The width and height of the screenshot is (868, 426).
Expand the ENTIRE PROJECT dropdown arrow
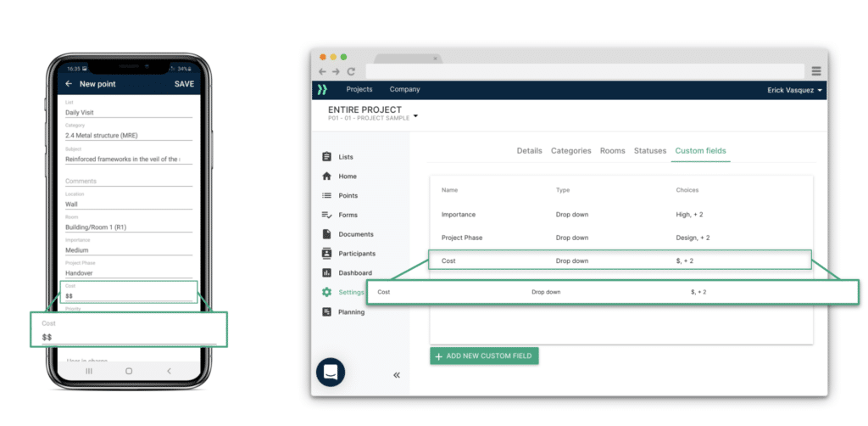[416, 117]
